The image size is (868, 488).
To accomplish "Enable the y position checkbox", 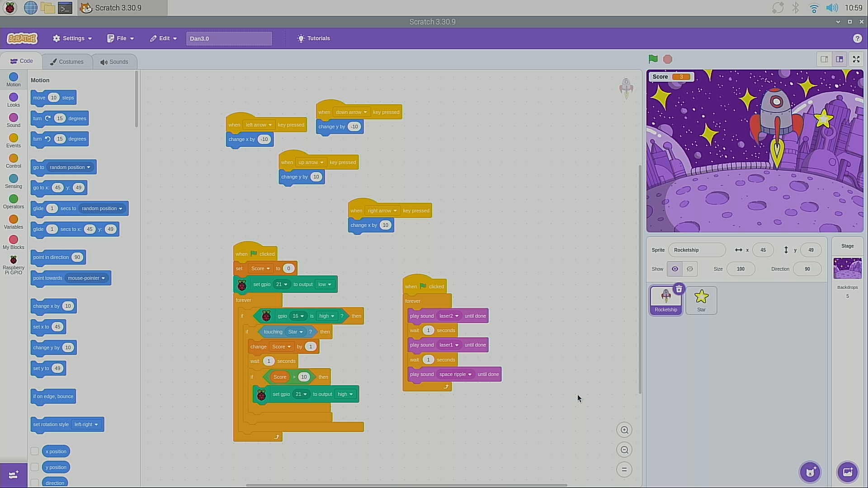I will tap(34, 467).
